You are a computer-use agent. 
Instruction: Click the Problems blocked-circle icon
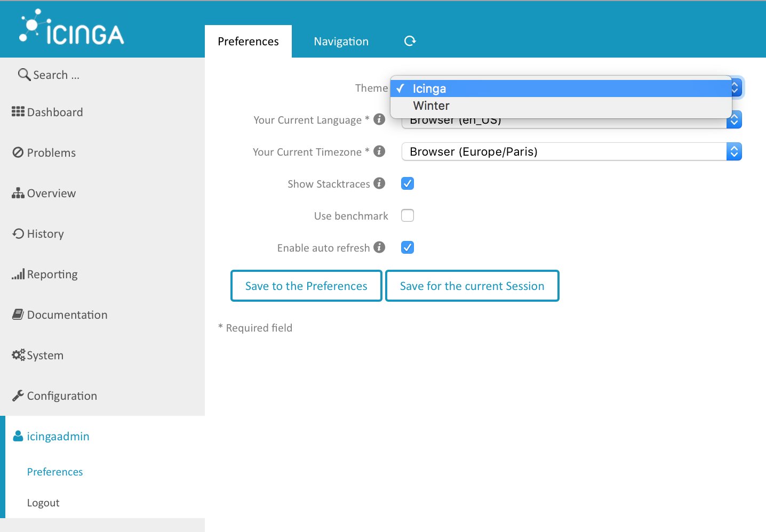coord(18,152)
